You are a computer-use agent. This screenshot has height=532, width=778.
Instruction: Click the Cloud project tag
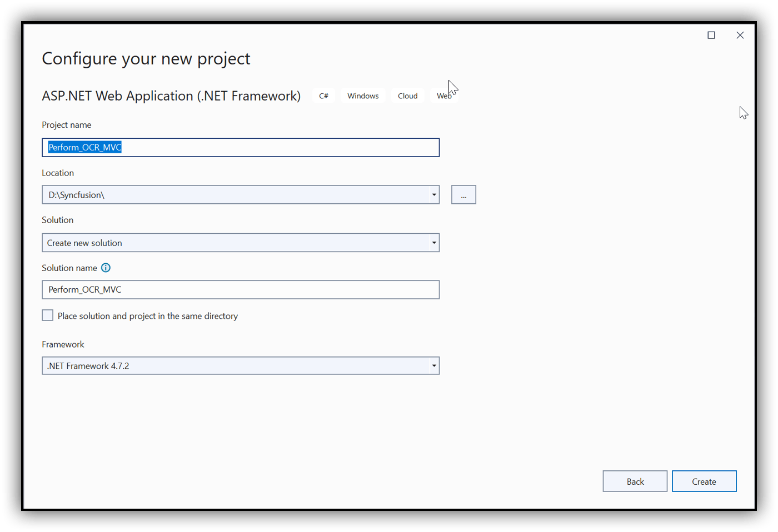[x=407, y=96]
